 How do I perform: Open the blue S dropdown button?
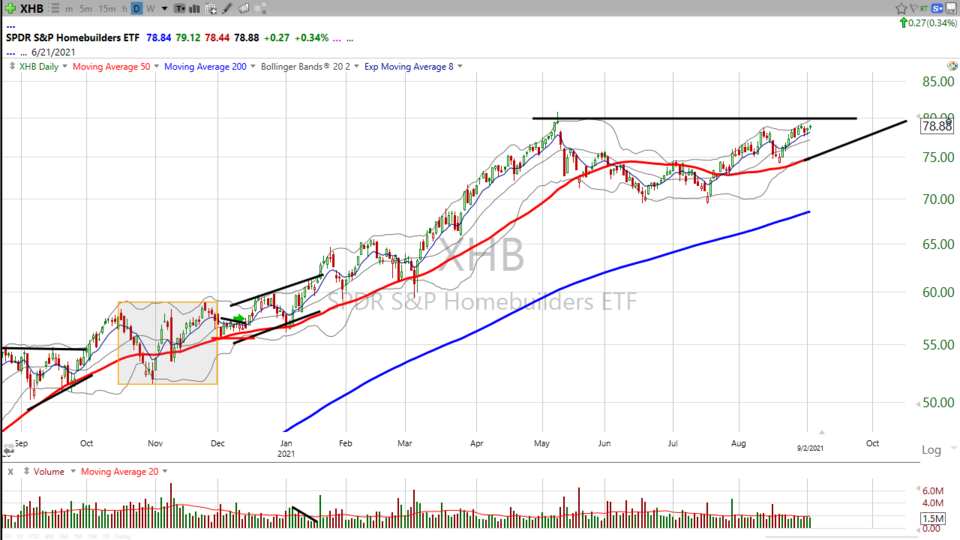pyautogui.click(x=937, y=9)
